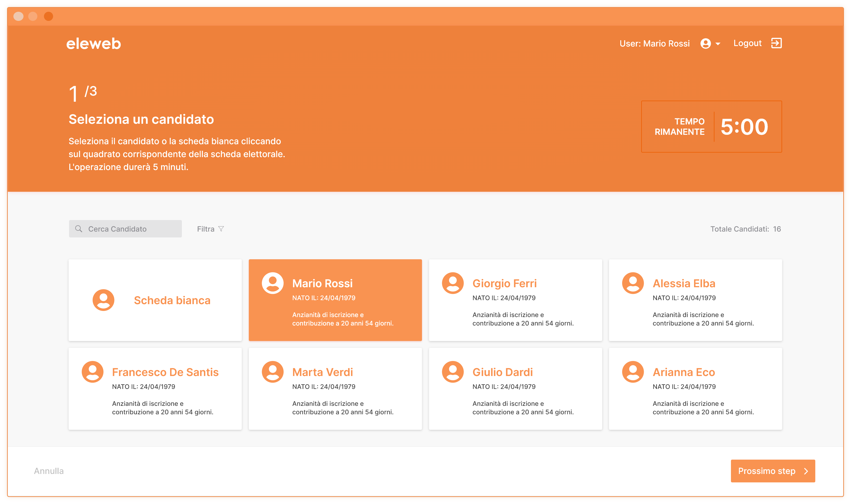This screenshot has width=851, height=504.
Task: Click Seleziona un candidato heading
Action: 141,119
